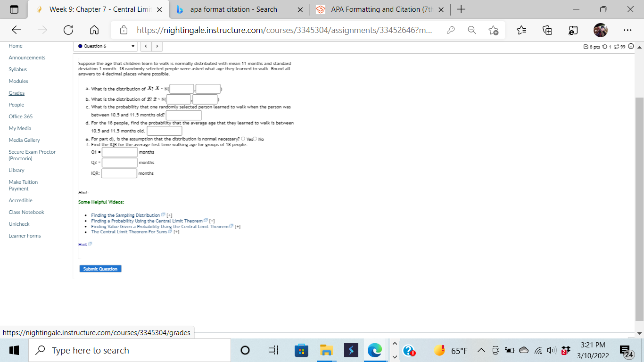
Task: Click the IQR months input field
Action: 119,173
